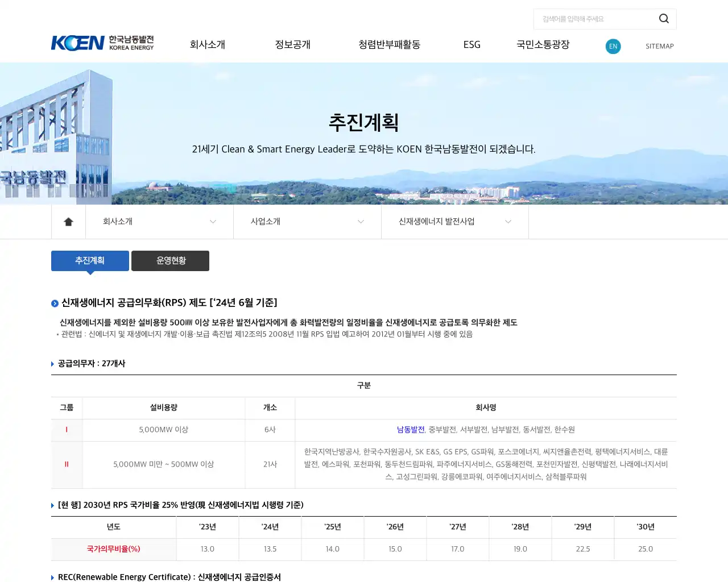Click the KOEN Korea Energy logo
Screen dimensions: 728x582
(x=102, y=43)
